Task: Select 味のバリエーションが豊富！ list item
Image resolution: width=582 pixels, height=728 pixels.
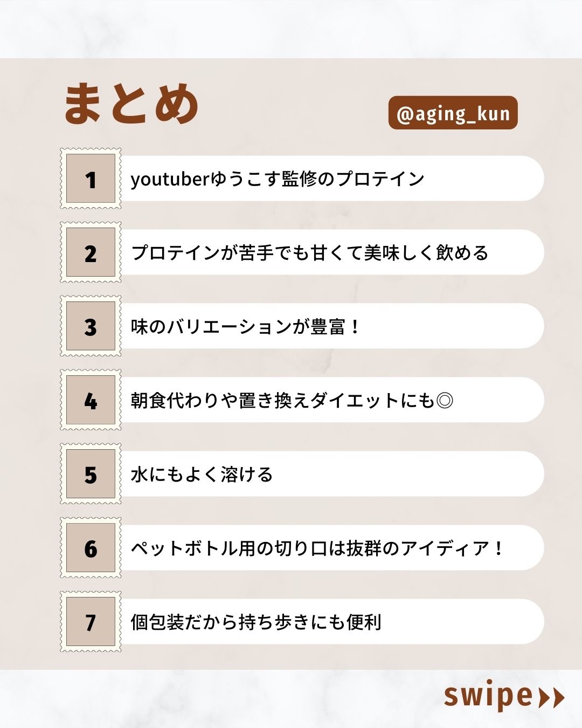Action: coord(245,327)
